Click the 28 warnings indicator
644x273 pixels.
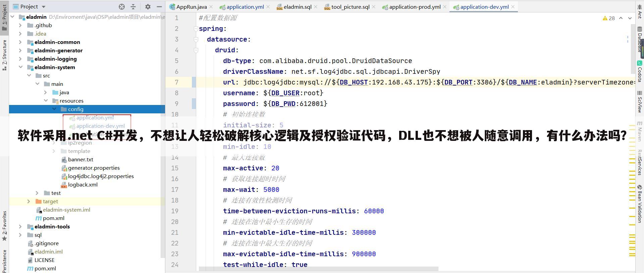point(609,18)
